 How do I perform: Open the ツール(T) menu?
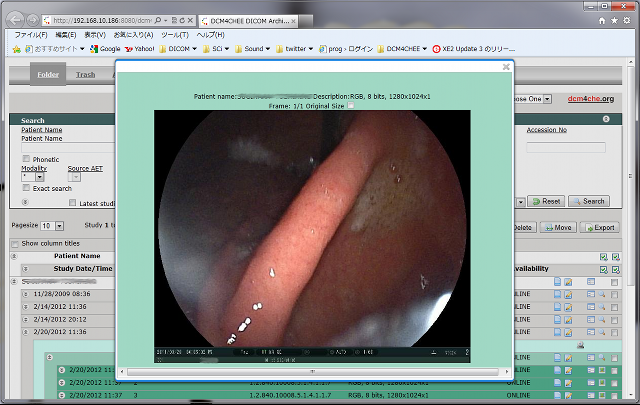click(175, 35)
